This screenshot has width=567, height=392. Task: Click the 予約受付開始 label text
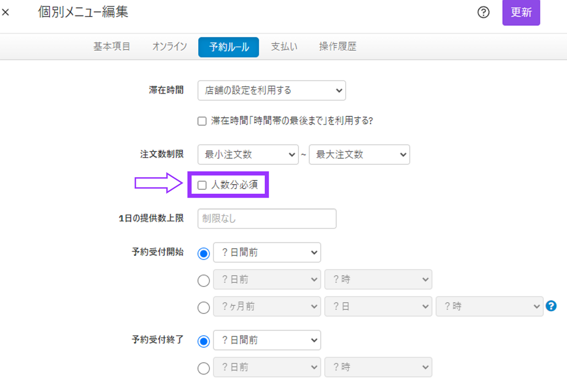(x=157, y=252)
